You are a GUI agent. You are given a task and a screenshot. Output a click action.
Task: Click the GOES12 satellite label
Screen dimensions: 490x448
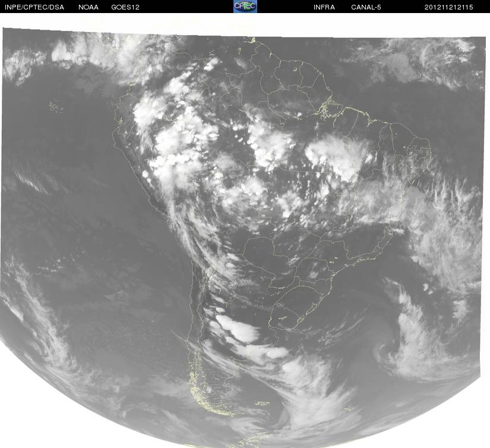tap(125, 7)
